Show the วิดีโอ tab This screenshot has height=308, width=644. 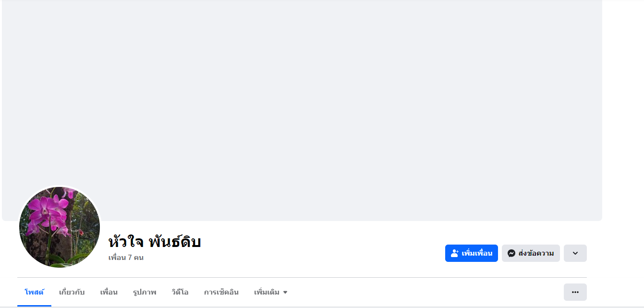[180, 292]
